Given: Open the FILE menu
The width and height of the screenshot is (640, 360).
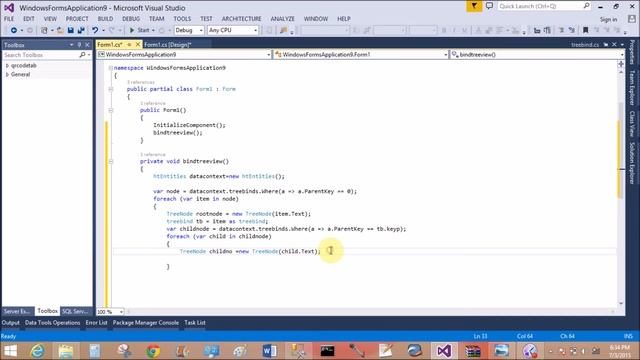Looking at the screenshot, I should [x=9, y=19].
